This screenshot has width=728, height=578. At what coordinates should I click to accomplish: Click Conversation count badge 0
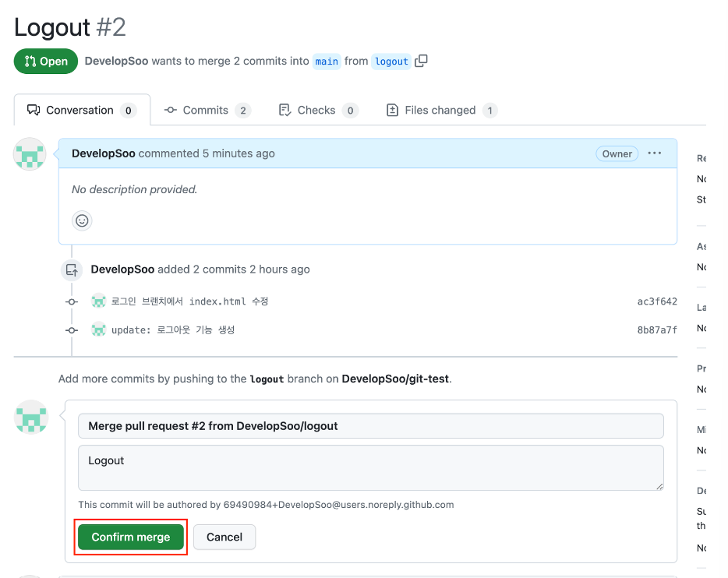[128, 111]
